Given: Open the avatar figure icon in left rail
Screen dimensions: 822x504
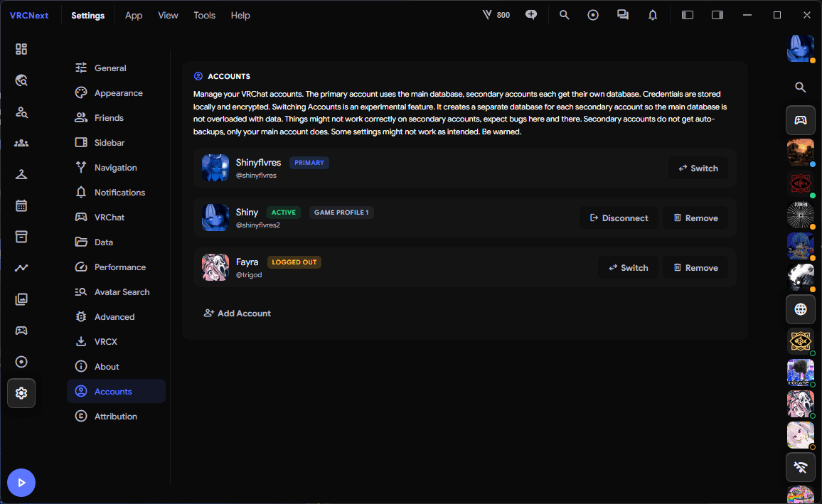Looking at the screenshot, I should tap(21, 174).
